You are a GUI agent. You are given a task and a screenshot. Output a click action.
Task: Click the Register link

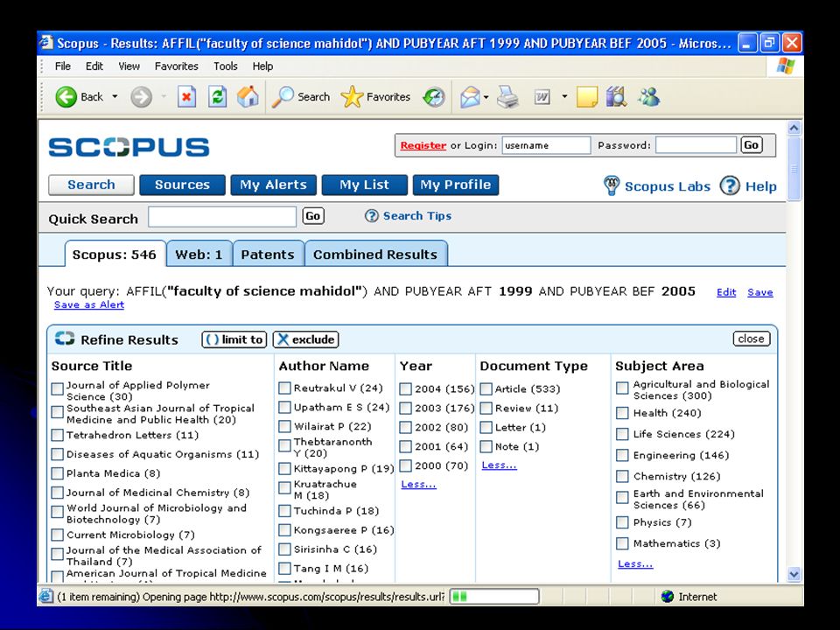click(x=423, y=145)
